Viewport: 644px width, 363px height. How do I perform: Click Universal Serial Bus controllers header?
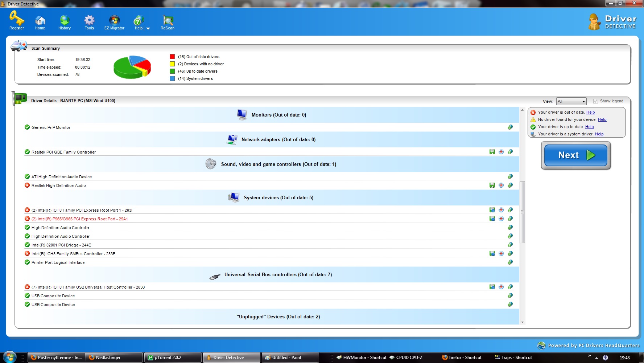271,274
